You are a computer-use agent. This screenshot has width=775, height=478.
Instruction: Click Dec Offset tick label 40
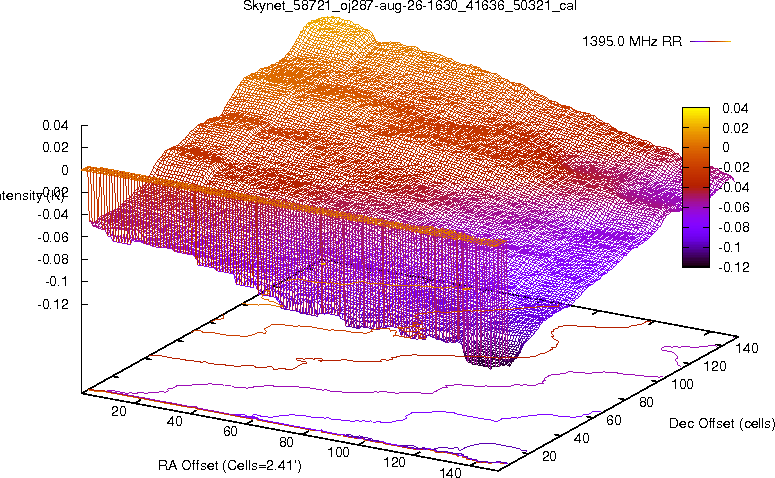tap(581, 438)
